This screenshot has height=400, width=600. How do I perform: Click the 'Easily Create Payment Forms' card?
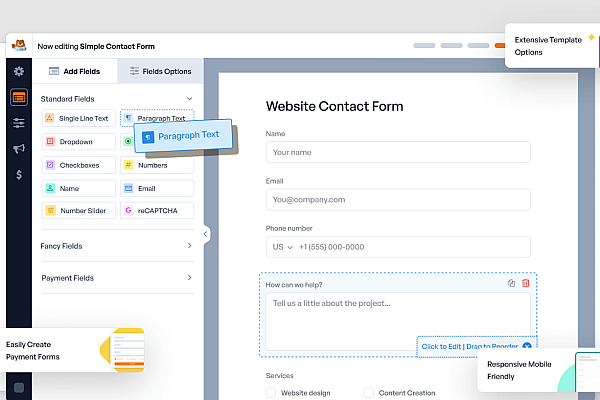(x=73, y=350)
